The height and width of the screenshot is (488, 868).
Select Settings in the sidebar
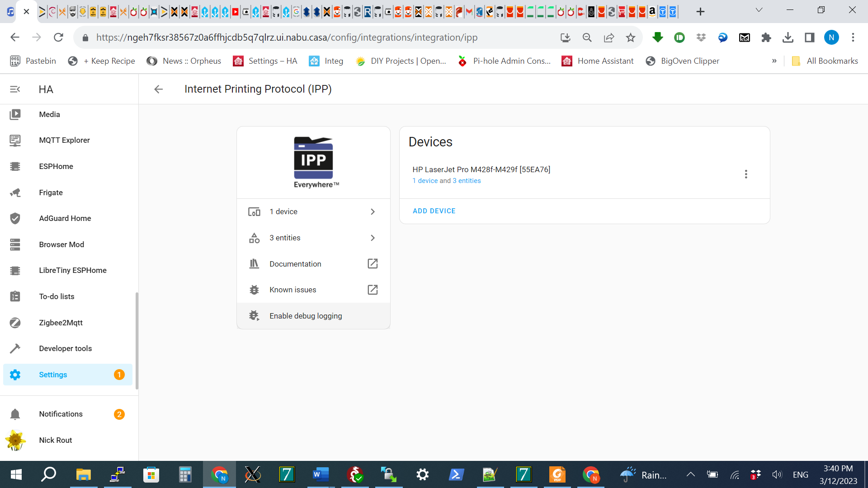[53, 375]
